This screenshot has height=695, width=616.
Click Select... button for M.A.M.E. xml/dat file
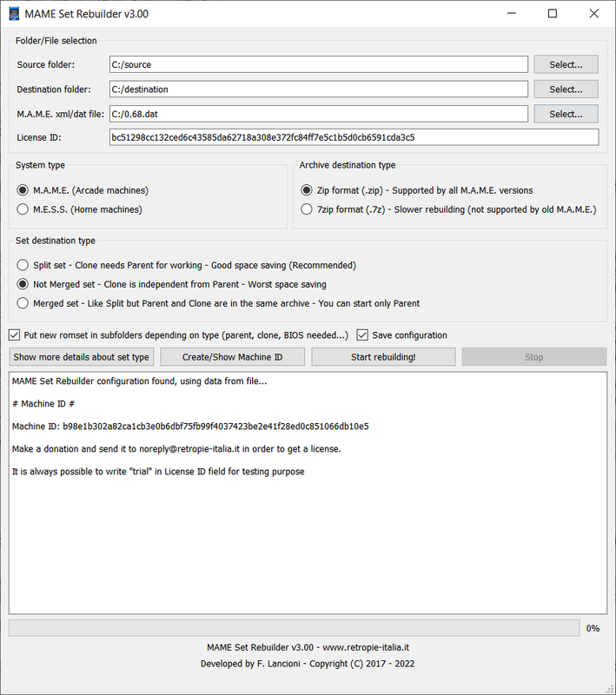click(566, 114)
